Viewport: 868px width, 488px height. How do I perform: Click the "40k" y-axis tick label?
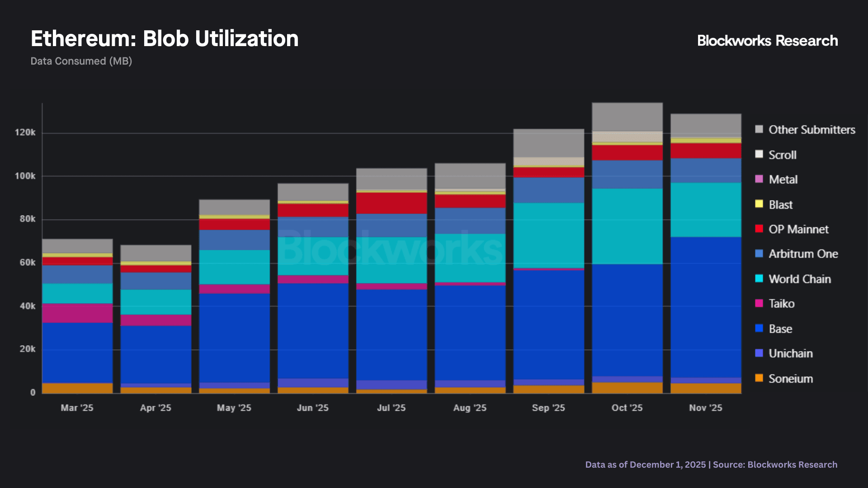[27, 306]
